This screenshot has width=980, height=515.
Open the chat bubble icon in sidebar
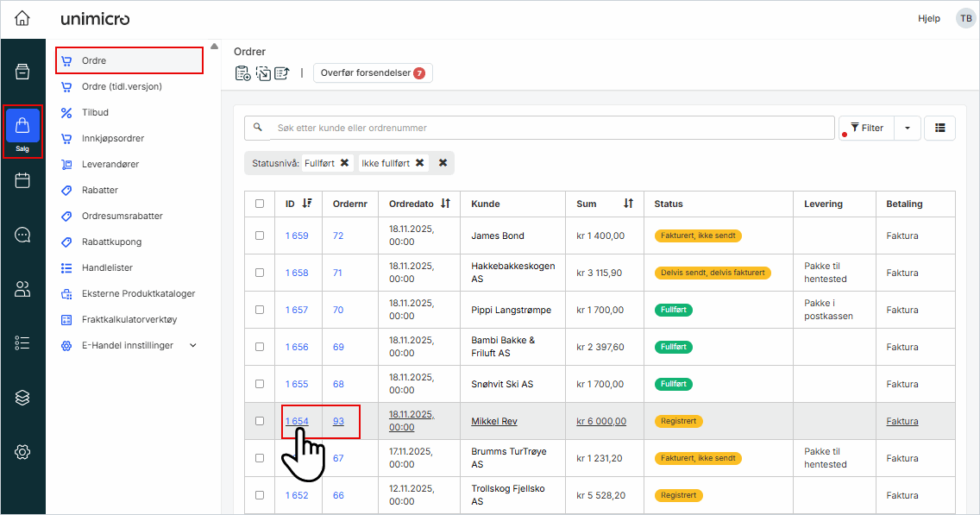point(22,235)
